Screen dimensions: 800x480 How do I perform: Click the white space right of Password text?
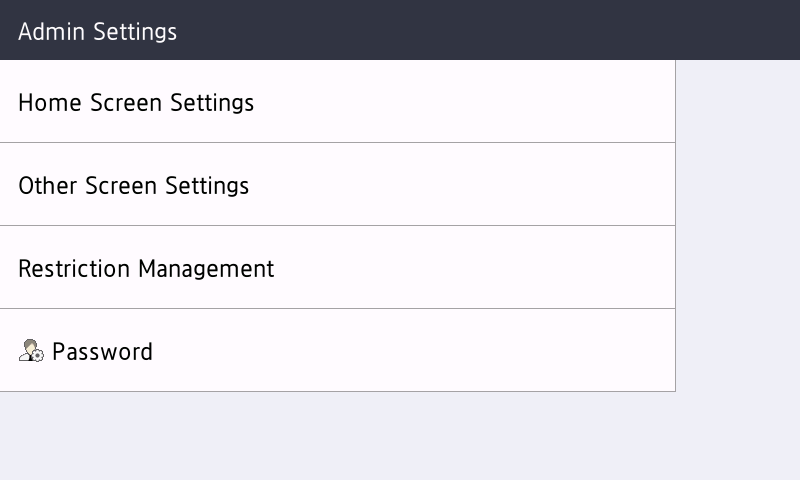[420, 351]
